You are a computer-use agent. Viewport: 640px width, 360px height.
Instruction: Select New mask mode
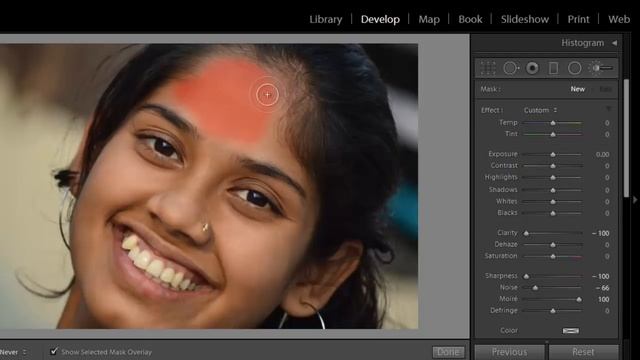pos(578,89)
